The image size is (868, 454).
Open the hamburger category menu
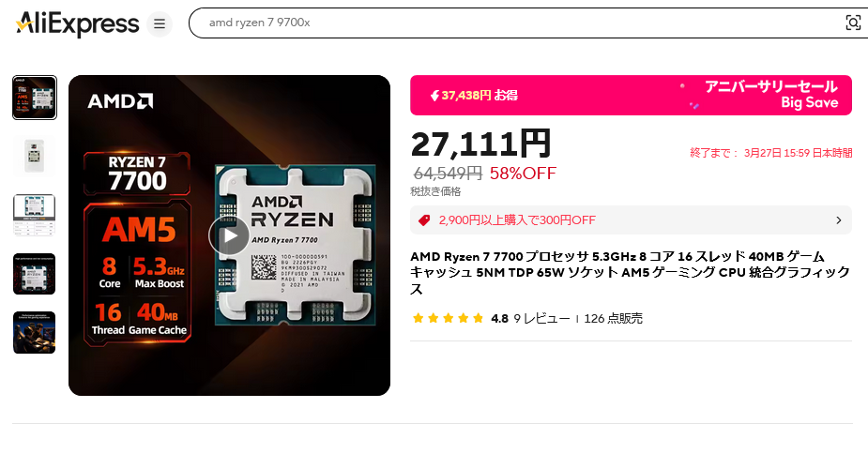pyautogui.click(x=160, y=23)
